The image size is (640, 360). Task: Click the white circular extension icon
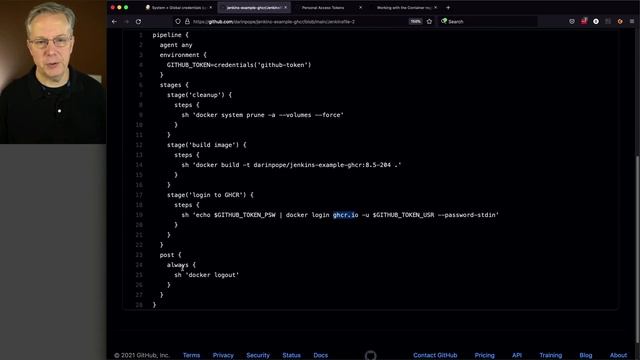click(x=596, y=21)
